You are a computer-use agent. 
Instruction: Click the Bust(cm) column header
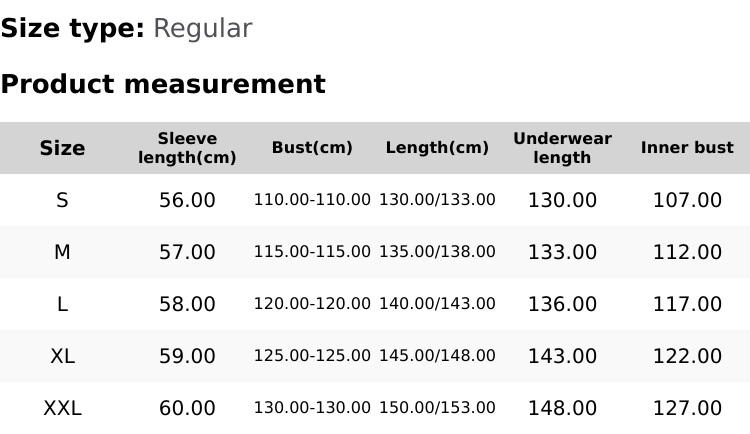pyautogui.click(x=312, y=148)
